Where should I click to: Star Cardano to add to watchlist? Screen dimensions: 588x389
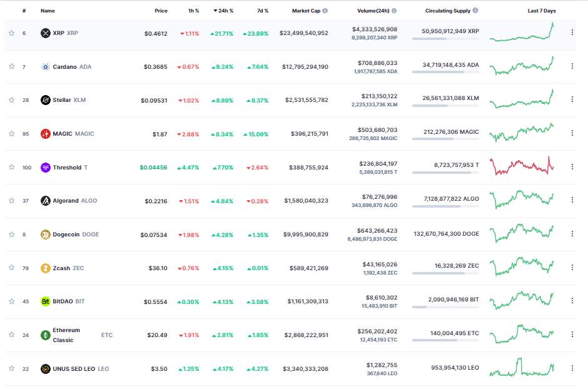coord(12,66)
